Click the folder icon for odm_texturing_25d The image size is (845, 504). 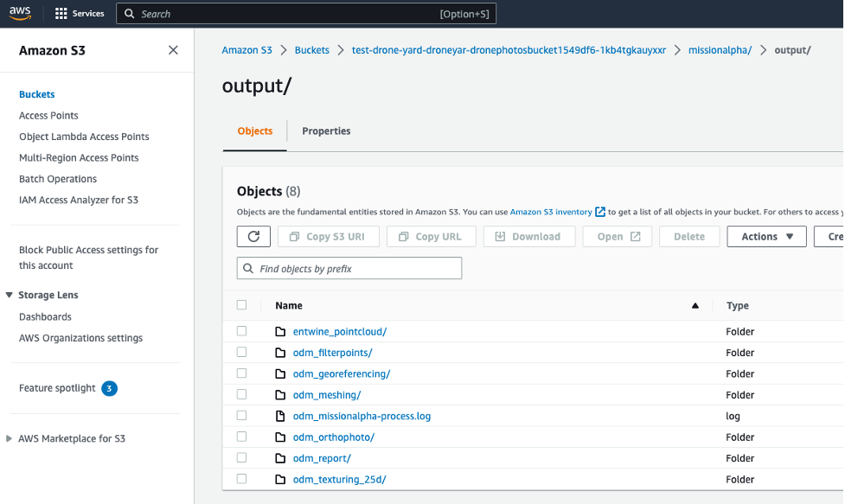pos(280,479)
